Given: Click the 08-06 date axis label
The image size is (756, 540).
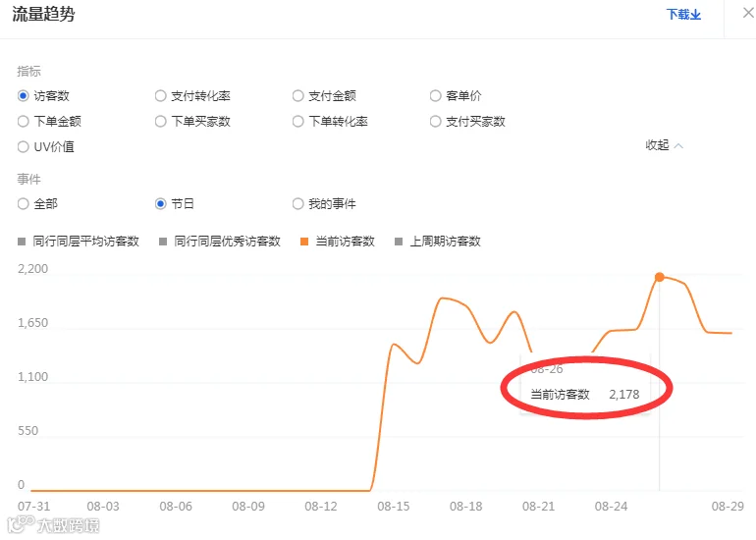Looking at the screenshot, I should (176, 507).
